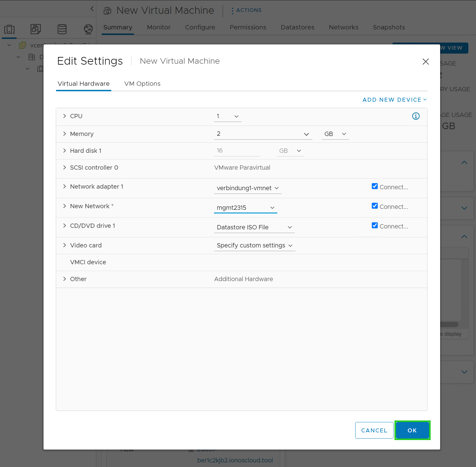Open the Datastore ISO File dropdown
Viewport: 476px width, 467px height.
[254, 227]
